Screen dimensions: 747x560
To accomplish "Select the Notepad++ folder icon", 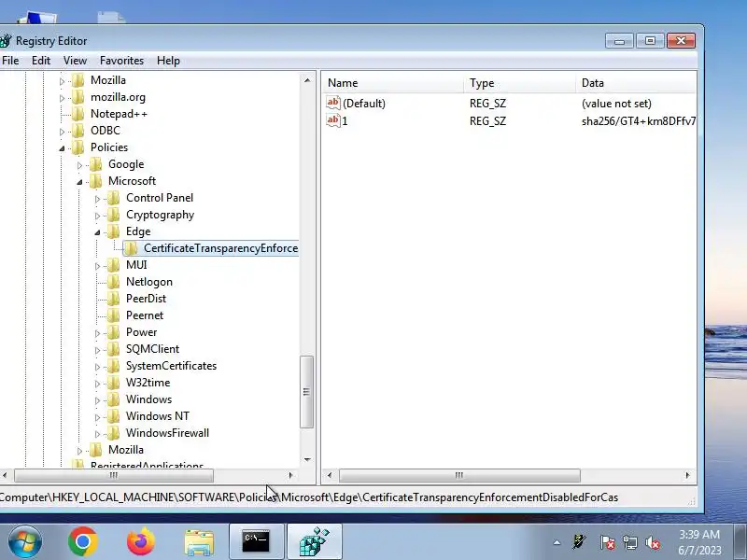I will click(x=78, y=114).
